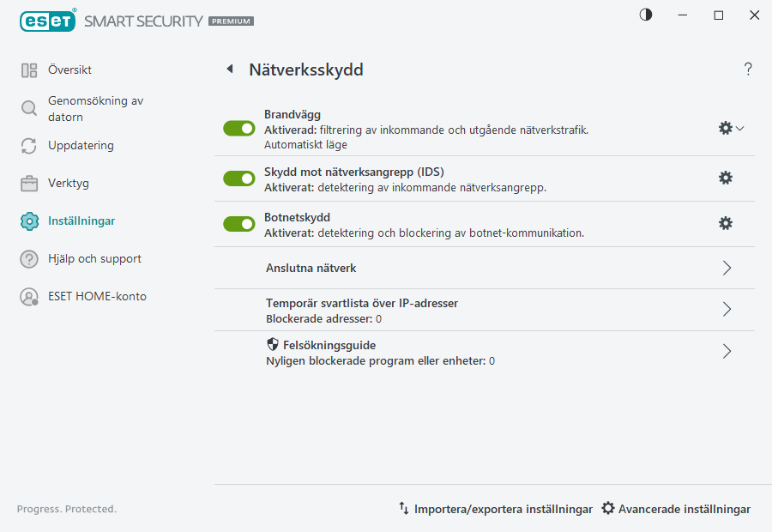Screen dimensions: 772x532
Task: Turn off the Botnetskydd toggle
Action: 238,222
